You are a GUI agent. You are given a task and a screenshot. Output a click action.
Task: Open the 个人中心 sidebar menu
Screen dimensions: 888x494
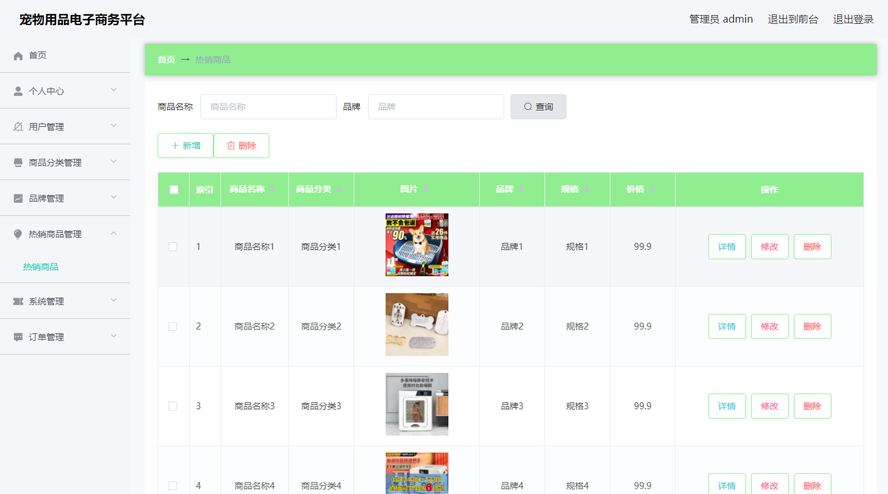point(65,91)
